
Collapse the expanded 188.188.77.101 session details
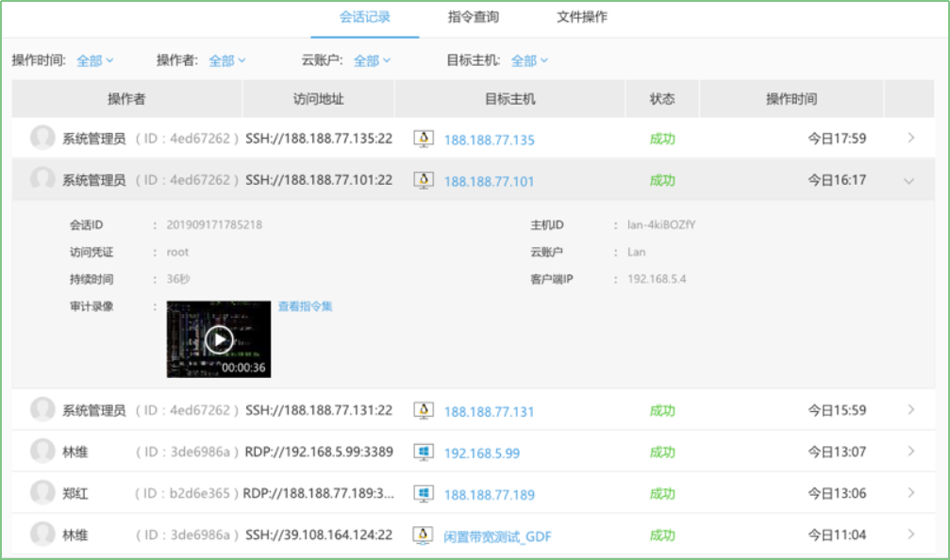908,179
